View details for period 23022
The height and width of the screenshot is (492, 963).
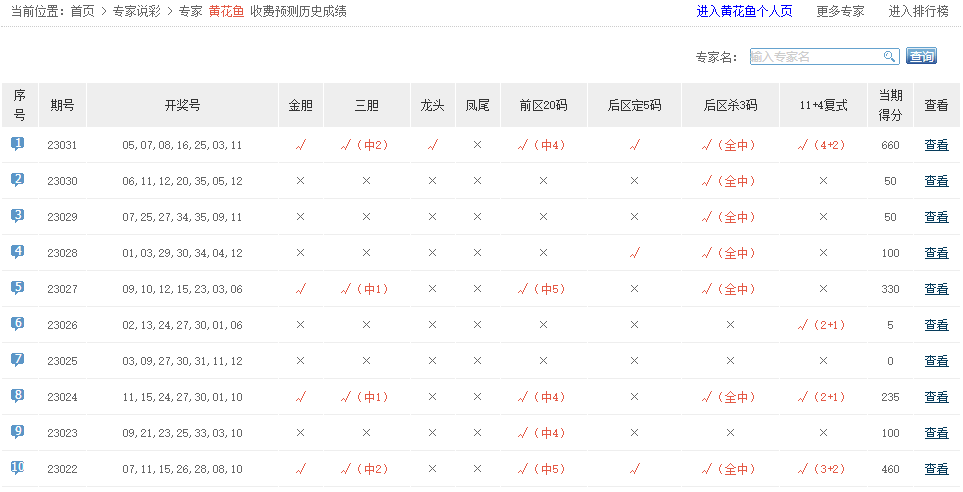tap(936, 469)
